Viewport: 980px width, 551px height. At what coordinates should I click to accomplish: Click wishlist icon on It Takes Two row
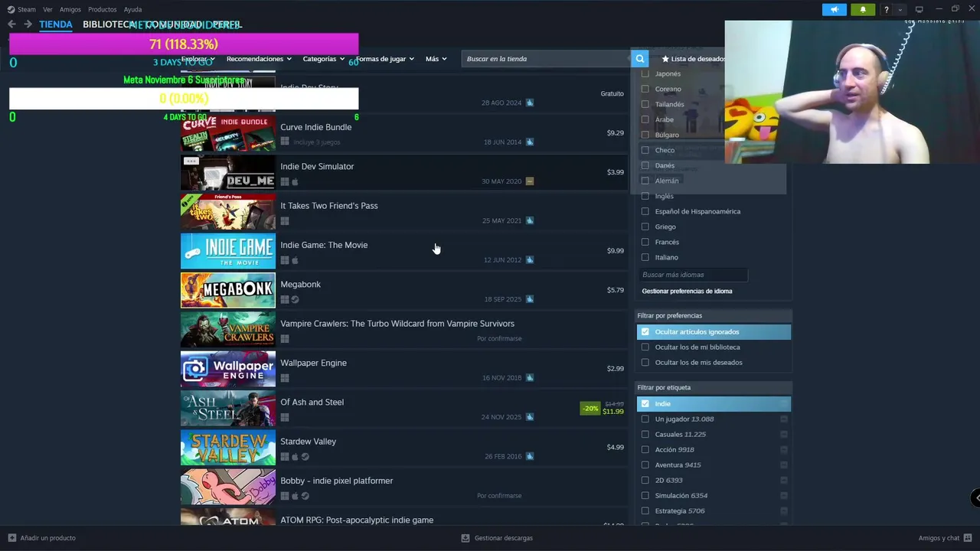pyautogui.click(x=530, y=220)
